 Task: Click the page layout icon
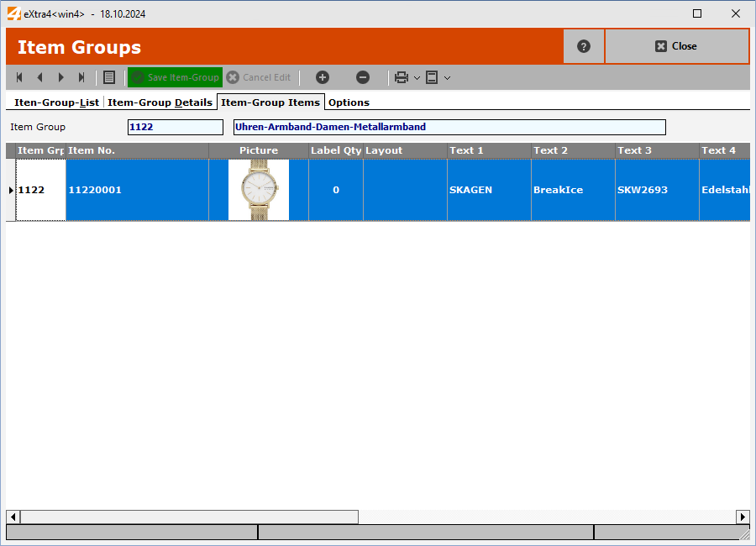click(x=432, y=77)
